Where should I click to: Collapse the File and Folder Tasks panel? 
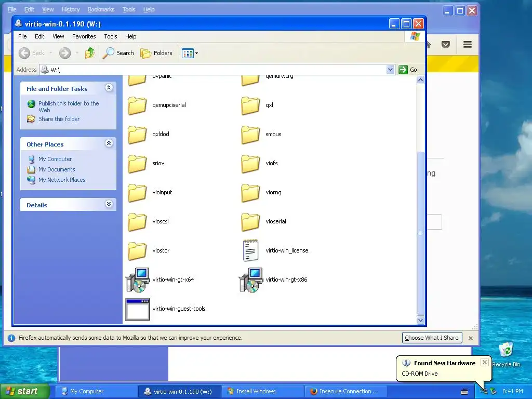tap(109, 88)
